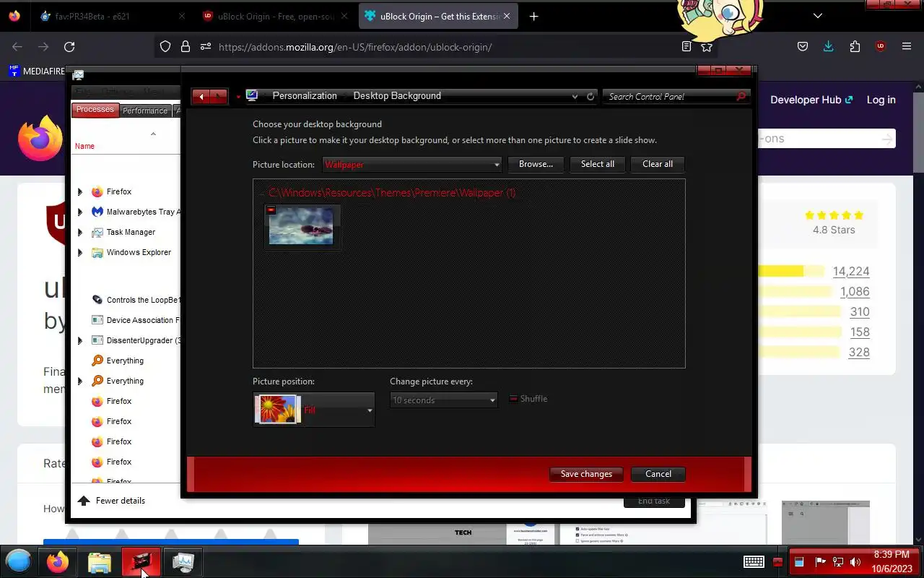Click the Select all button
Image resolution: width=924 pixels, height=578 pixels.
pyautogui.click(x=598, y=164)
